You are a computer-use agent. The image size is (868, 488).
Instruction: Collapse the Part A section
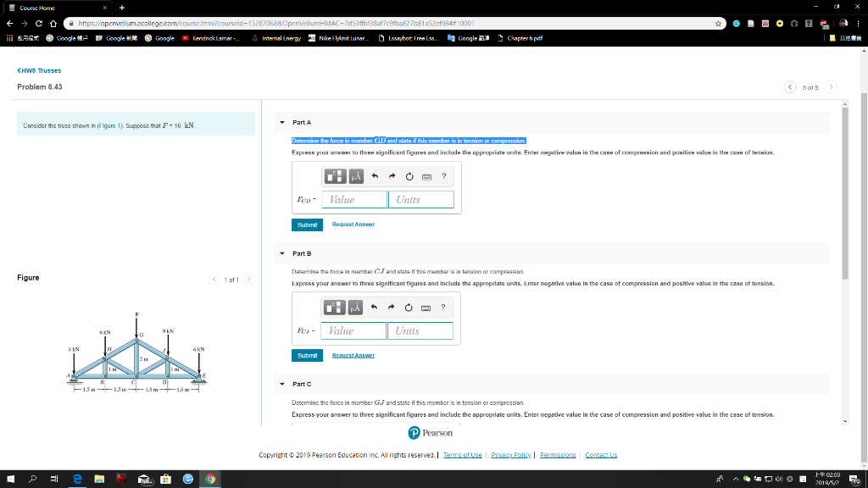click(x=281, y=121)
